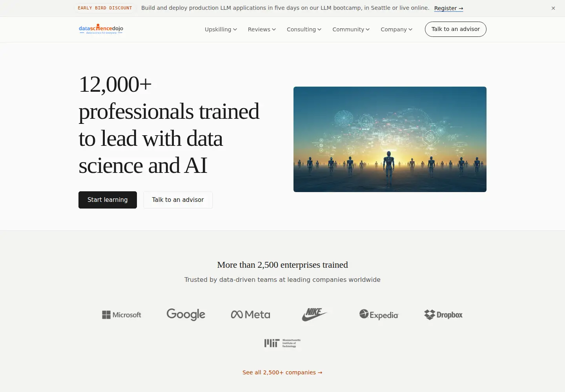Click the hero robots illustration
The width and height of the screenshot is (565, 392).
click(390, 139)
